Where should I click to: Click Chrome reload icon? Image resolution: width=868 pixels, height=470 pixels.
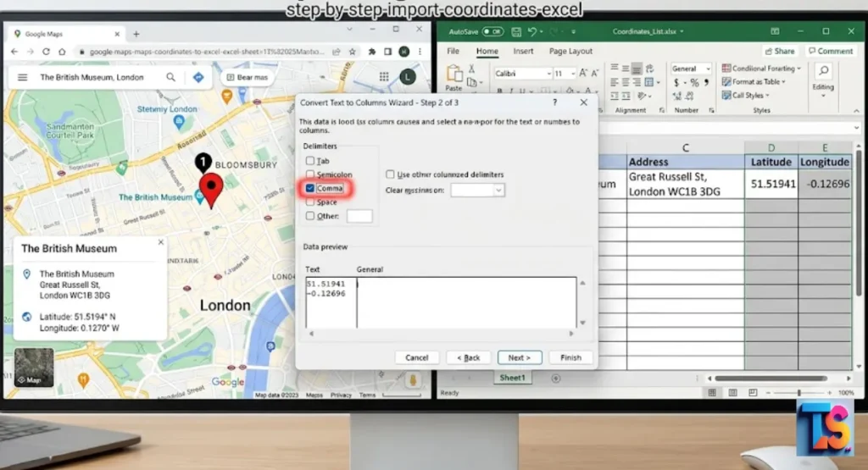tap(46, 52)
